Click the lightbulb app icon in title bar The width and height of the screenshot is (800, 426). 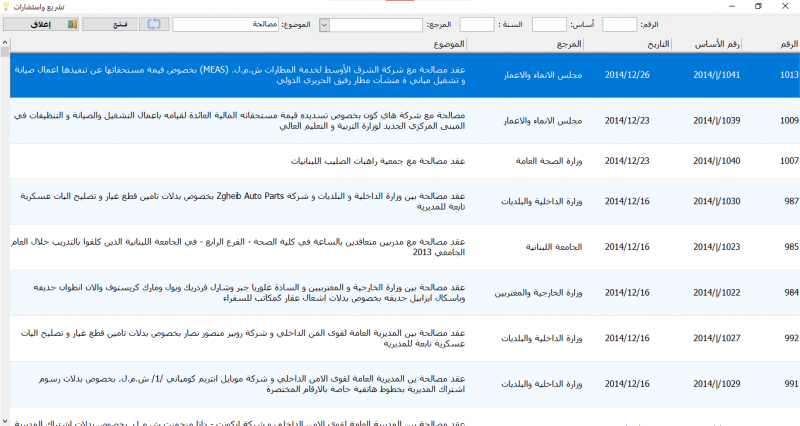7,7
